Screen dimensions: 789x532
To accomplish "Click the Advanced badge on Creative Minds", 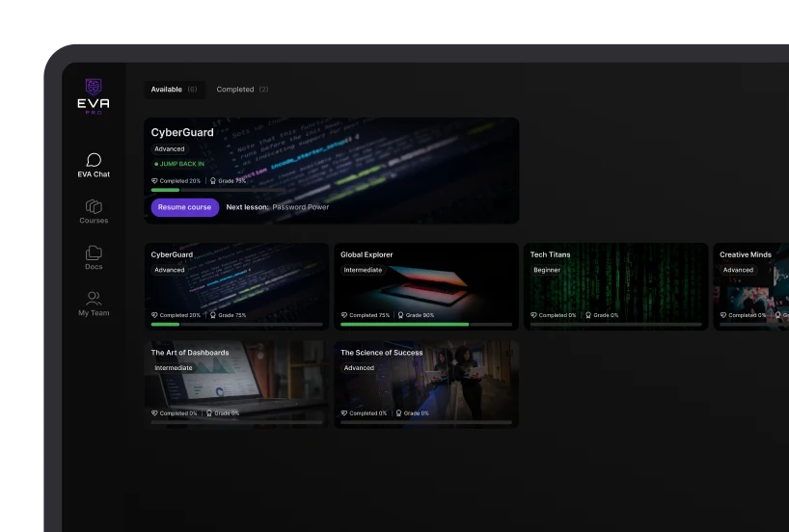I will [738, 270].
